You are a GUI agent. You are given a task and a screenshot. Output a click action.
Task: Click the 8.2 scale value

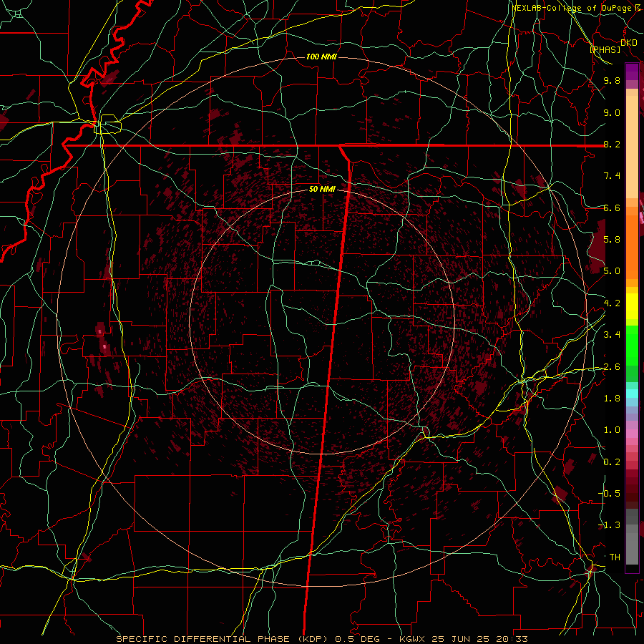(612, 144)
